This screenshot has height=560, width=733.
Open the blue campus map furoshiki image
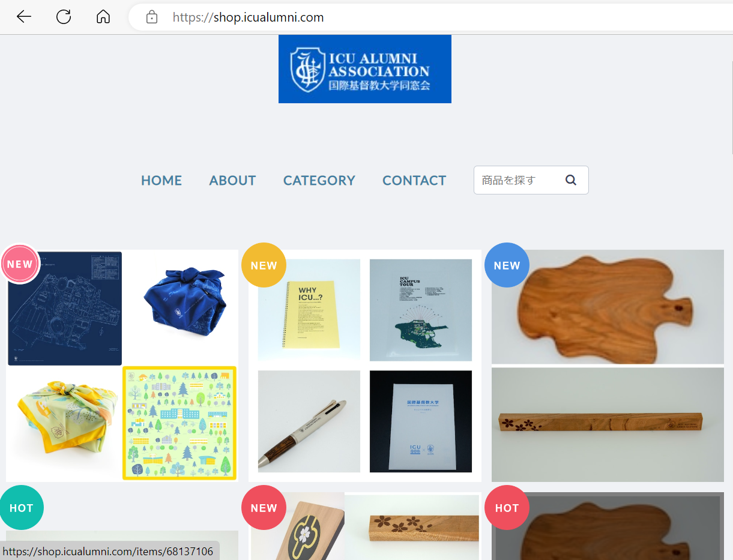65,309
